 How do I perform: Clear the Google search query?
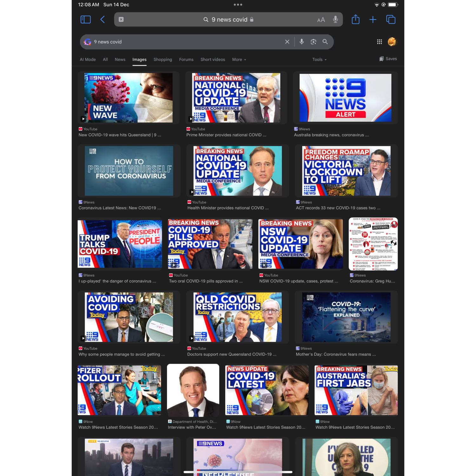[287, 42]
